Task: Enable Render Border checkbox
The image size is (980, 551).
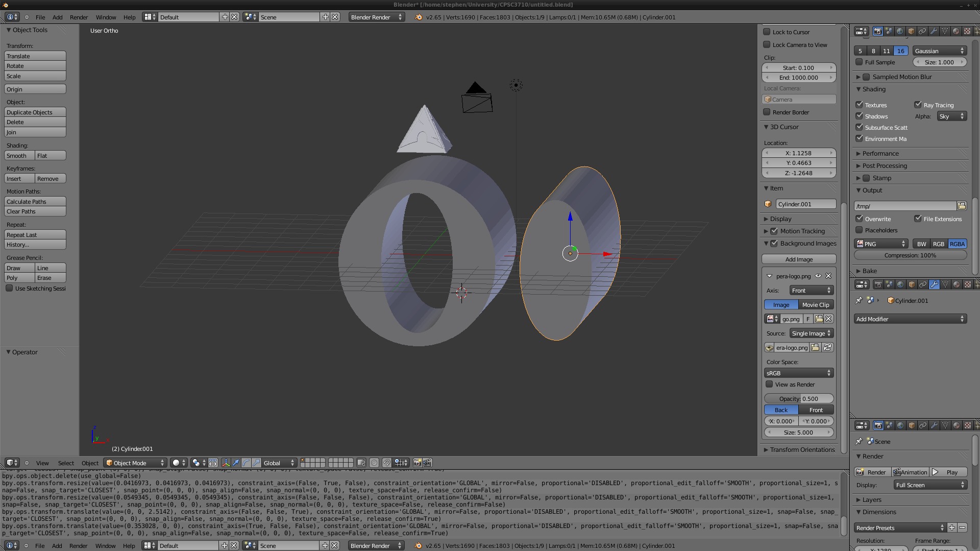Action: [x=767, y=112]
